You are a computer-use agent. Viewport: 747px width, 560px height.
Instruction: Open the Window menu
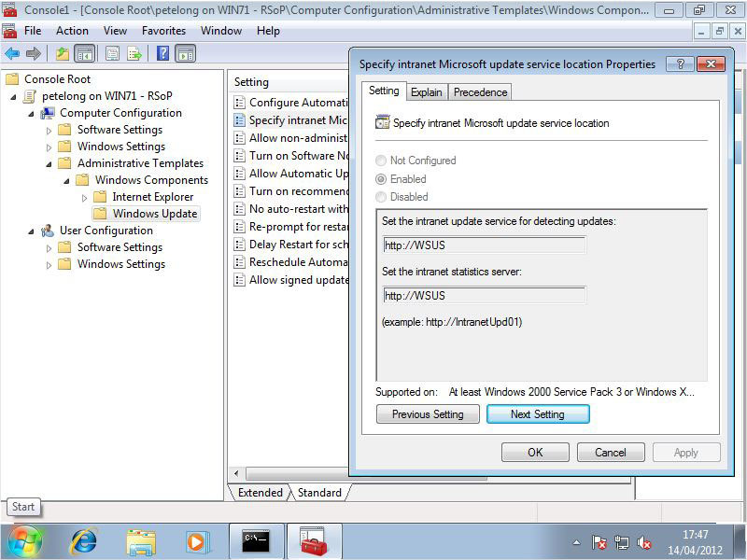(221, 31)
